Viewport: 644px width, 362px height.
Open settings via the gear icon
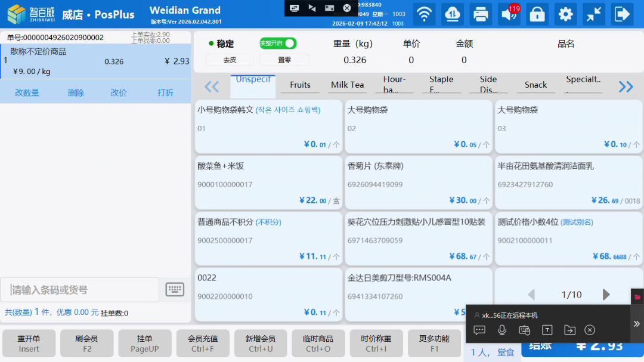tap(565, 14)
